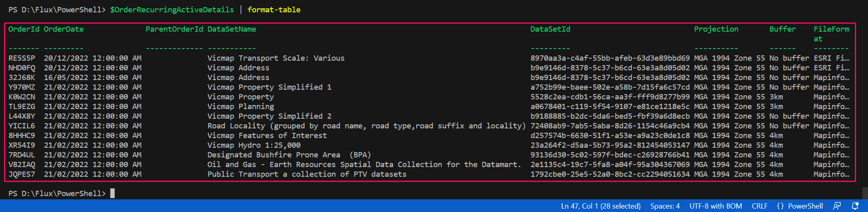Image resolution: width=868 pixels, height=212 pixels.
Task: Click FileFormat column header
Action: tap(831, 34)
